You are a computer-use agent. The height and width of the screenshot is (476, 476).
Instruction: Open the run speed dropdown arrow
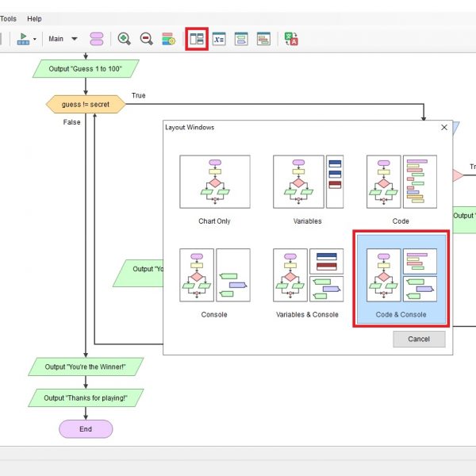(34, 39)
